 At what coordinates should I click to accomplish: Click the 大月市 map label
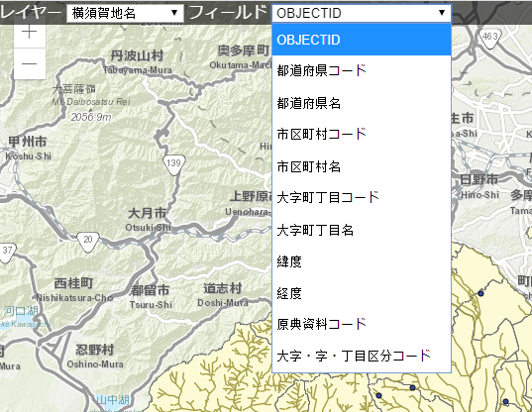click(147, 213)
